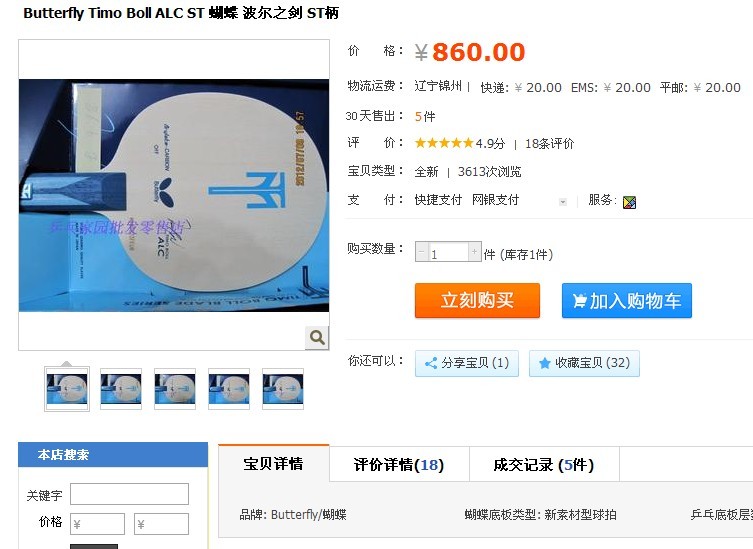Screen dimensions: 753x549
Task: Switch to 评价详情 tab
Action: click(399, 464)
